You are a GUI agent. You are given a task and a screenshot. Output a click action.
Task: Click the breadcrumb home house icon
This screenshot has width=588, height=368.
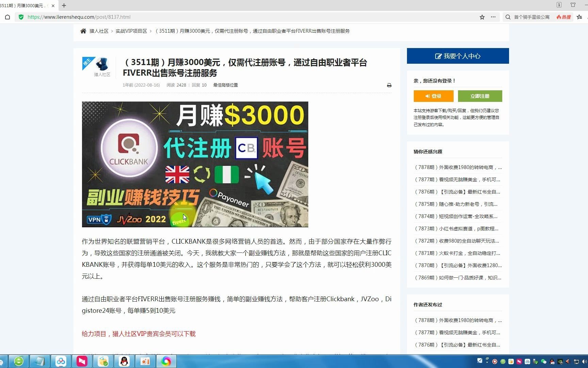click(83, 31)
